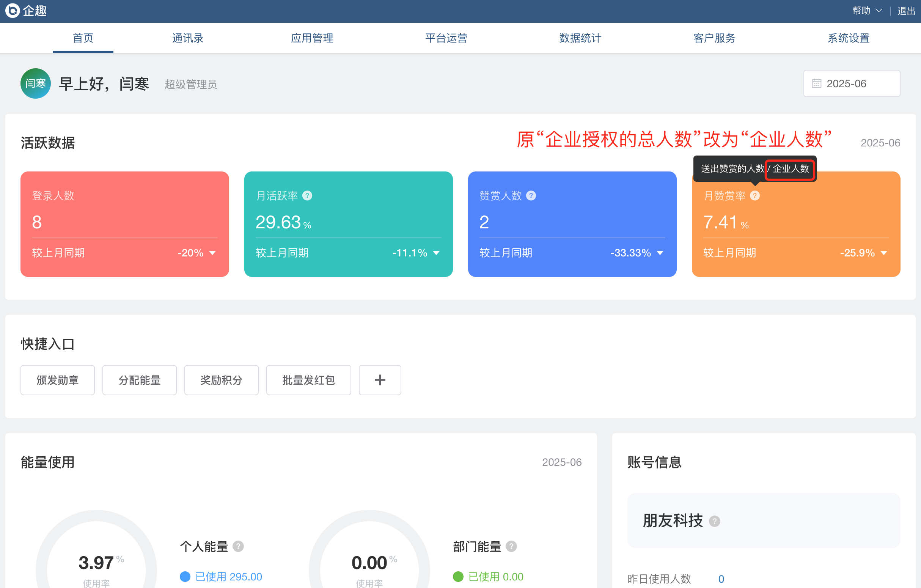Go to the 系统设置 tab
Viewport: 921px width, 588px height.
[x=848, y=38]
